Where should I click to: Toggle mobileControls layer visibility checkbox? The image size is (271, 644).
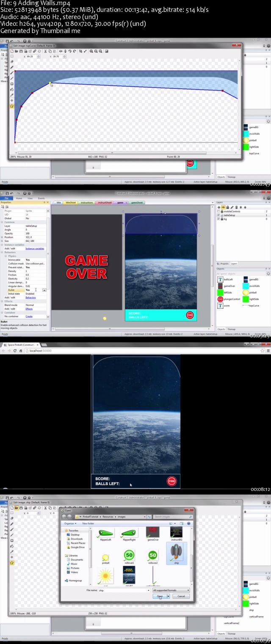[218, 211]
